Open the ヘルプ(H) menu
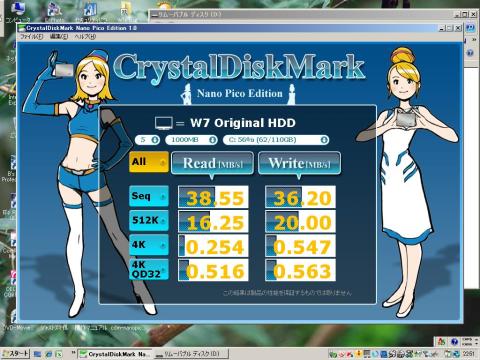Viewport: 480px width, 360px height. (85, 37)
